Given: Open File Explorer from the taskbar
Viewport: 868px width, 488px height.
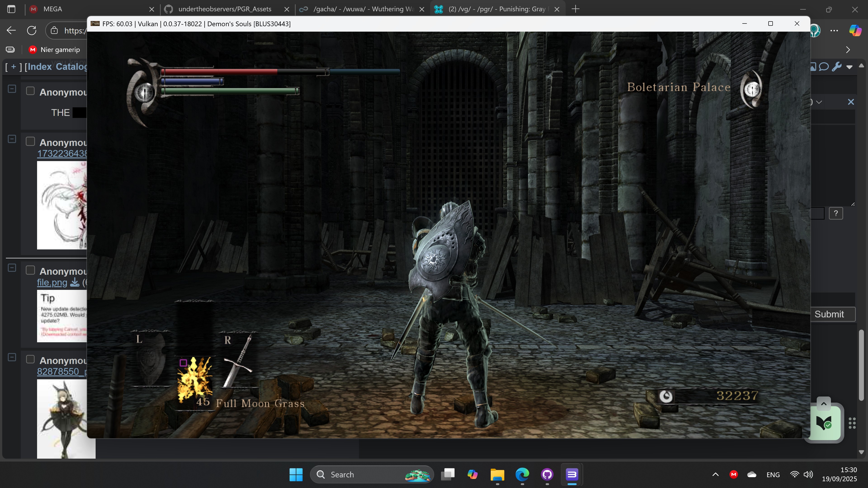Looking at the screenshot, I should click(497, 474).
